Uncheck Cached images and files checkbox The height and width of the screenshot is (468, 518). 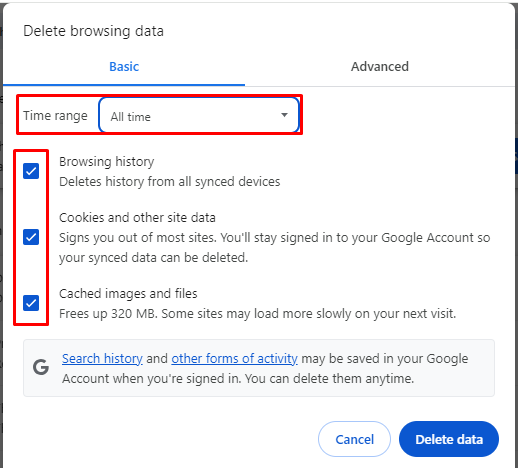click(x=31, y=303)
